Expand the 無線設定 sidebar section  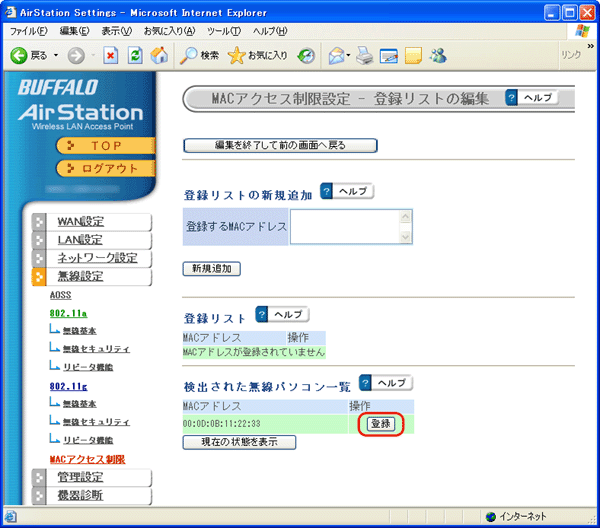point(80,276)
